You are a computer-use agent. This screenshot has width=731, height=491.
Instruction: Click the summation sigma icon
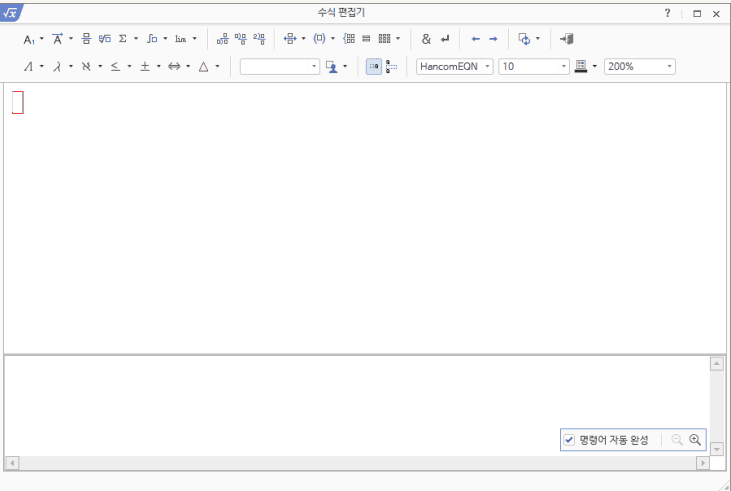(x=123, y=39)
